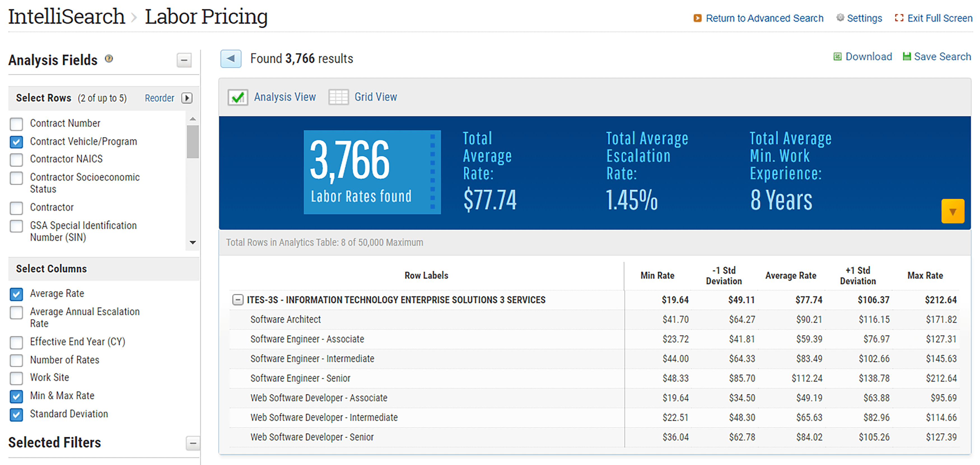Click the Reorder button
Screen dimensions: 980x465
point(160,98)
